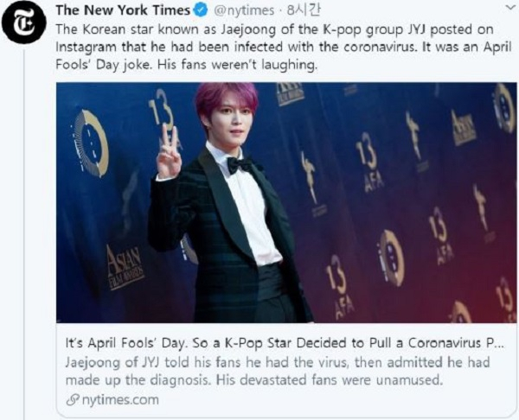
Task: Click the thread line below the avatar
Action: pos(24,233)
